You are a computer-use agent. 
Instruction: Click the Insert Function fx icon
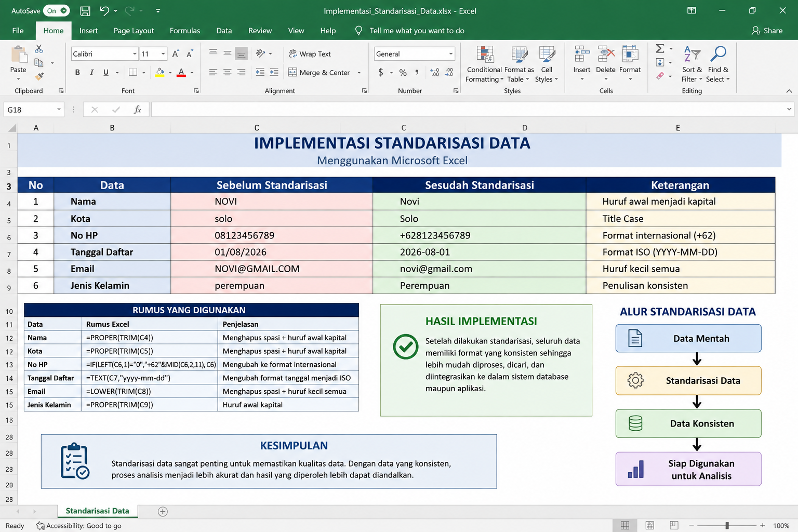(137, 110)
